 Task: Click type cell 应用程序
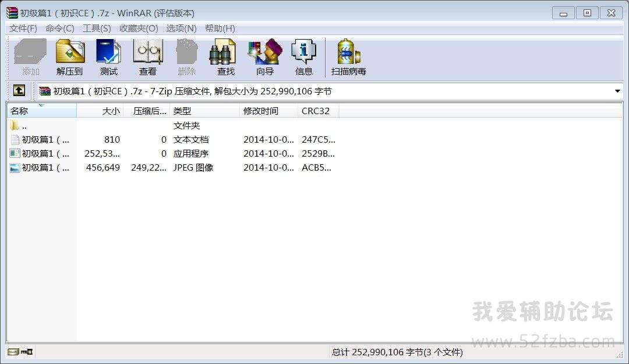pos(191,154)
